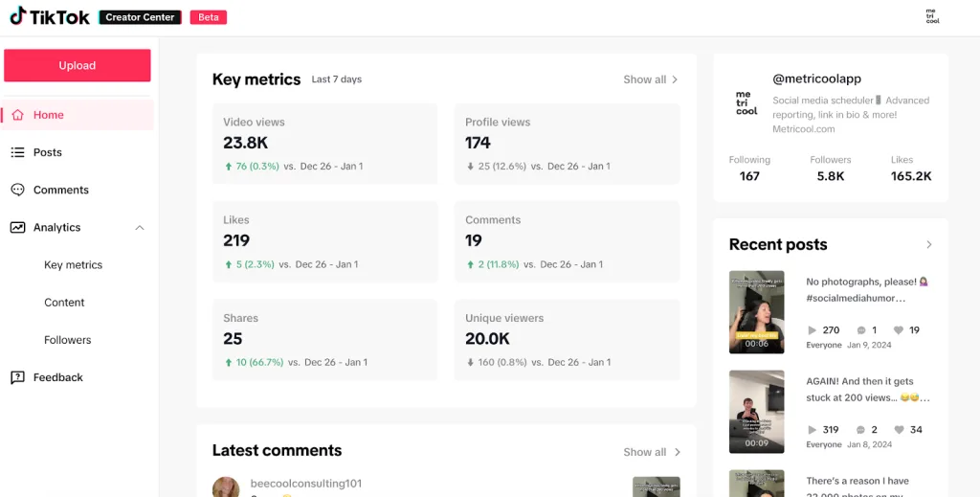Click the chevron next to Key metrics Show all
980x497 pixels.
click(x=675, y=79)
